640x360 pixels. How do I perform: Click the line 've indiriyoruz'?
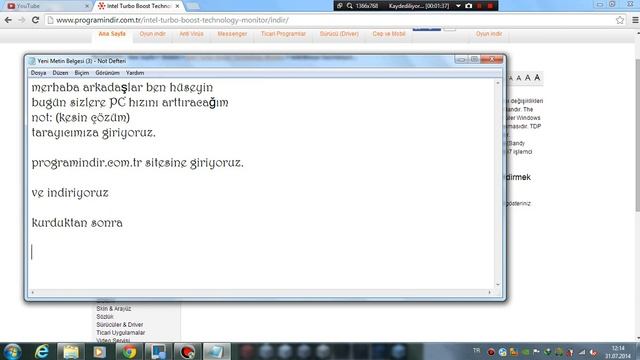70,193
